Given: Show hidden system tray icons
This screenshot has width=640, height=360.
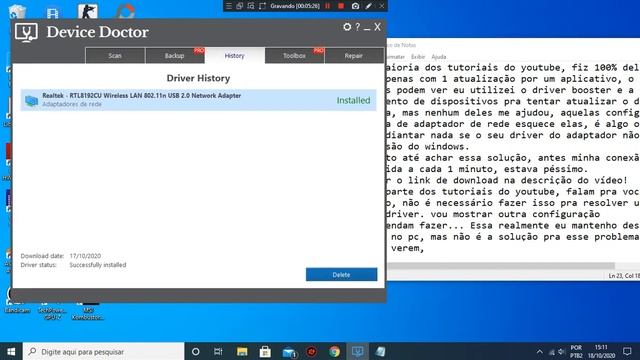Looking at the screenshot, I should tap(540, 351).
